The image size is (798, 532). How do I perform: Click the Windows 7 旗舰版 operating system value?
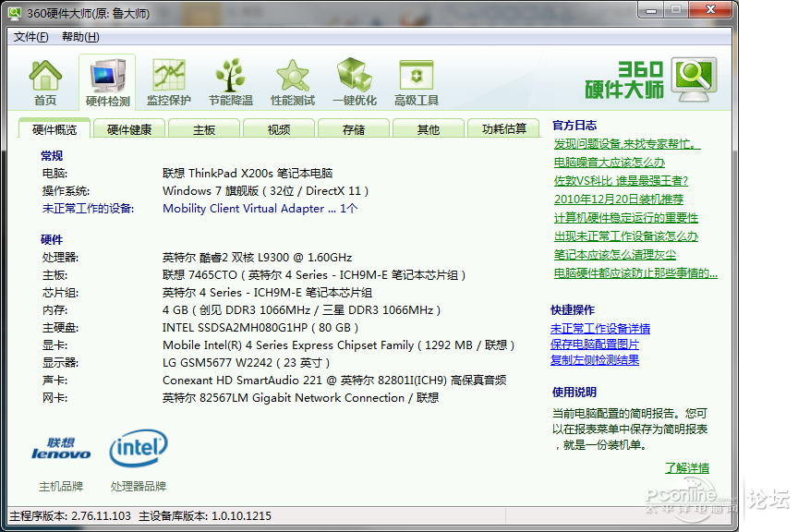point(265,191)
